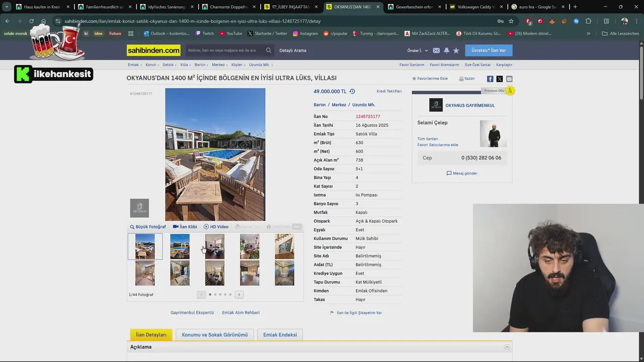The height and width of the screenshot is (362, 644).
Task: Open the messages envelope icon in header
Action: tap(436, 50)
